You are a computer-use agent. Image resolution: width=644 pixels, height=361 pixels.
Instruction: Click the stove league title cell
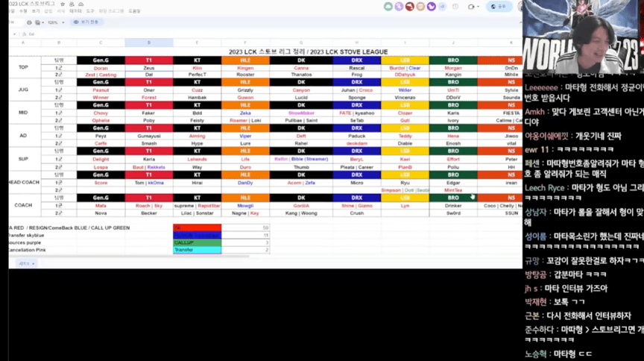[308, 51]
